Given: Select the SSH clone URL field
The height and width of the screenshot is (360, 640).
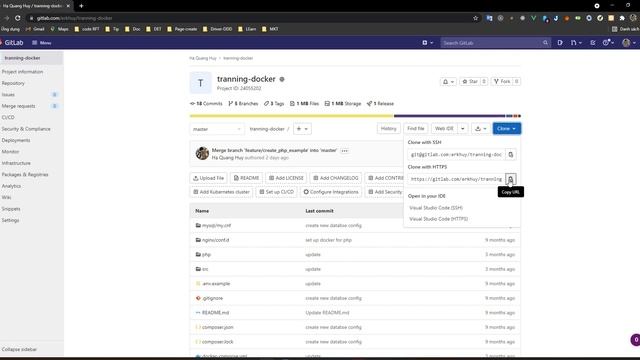Looking at the screenshot, I should coord(456,154).
